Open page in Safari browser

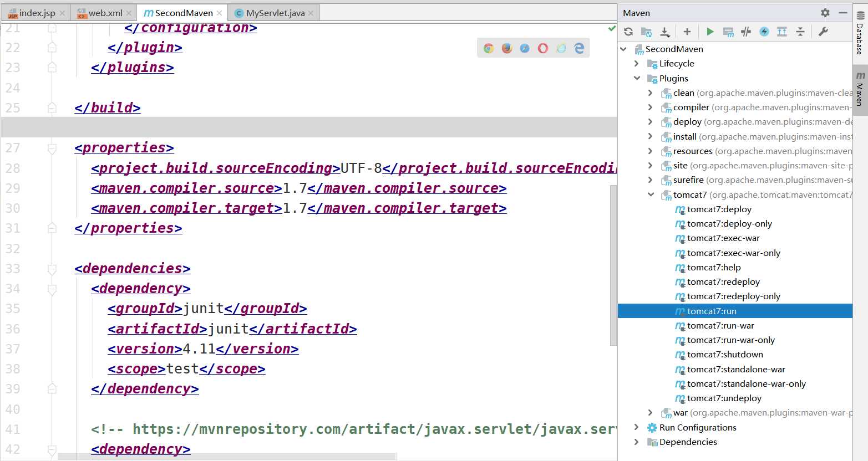(525, 48)
